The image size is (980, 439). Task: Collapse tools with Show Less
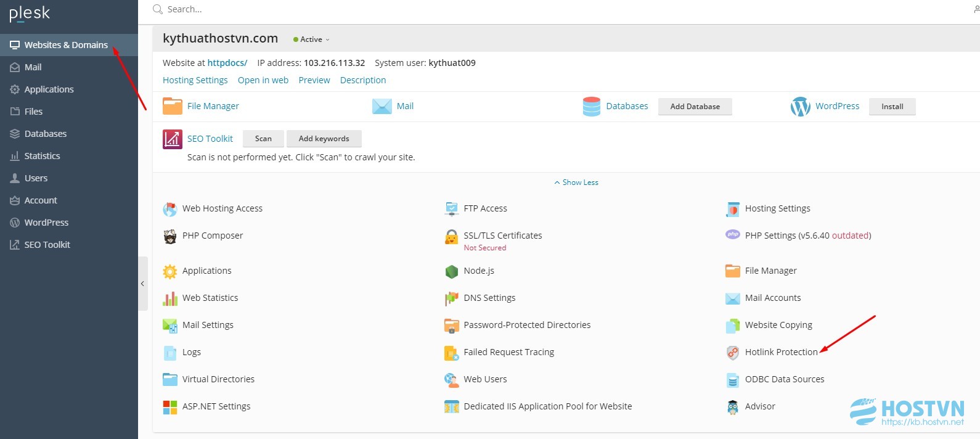point(576,183)
